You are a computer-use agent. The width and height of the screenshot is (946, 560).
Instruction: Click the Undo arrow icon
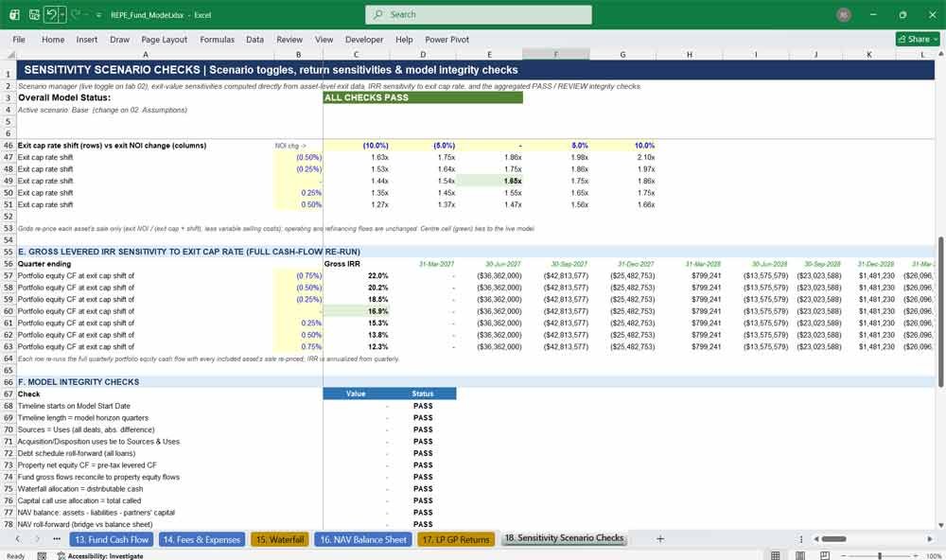coord(52,14)
